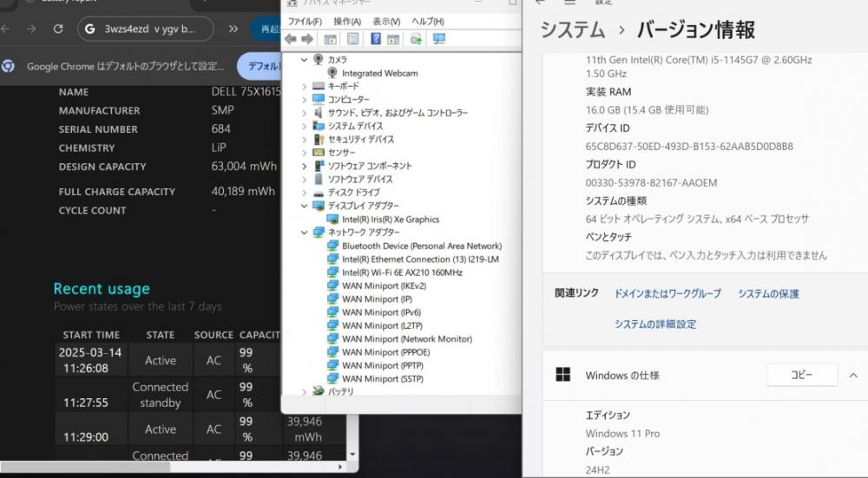Click the 63,004 mWh design capacity value
Image resolution: width=868 pixels, height=478 pixels.
tap(244, 166)
